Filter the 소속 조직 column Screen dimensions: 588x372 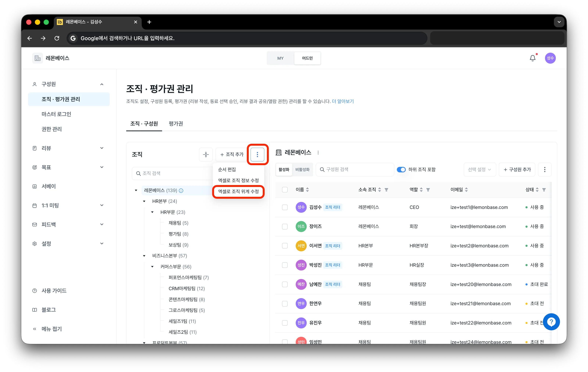(x=386, y=190)
